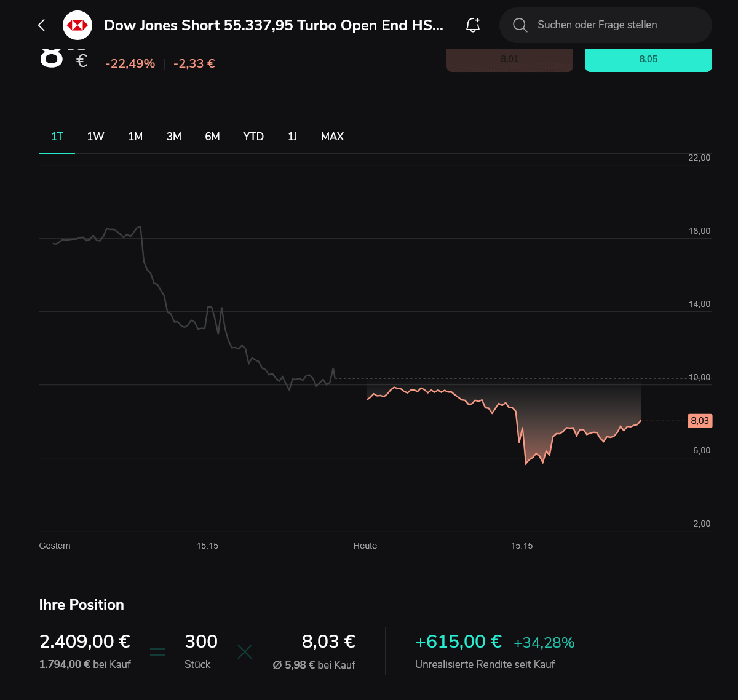
Task: Show the 1M chart range
Action: (x=135, y=137)
